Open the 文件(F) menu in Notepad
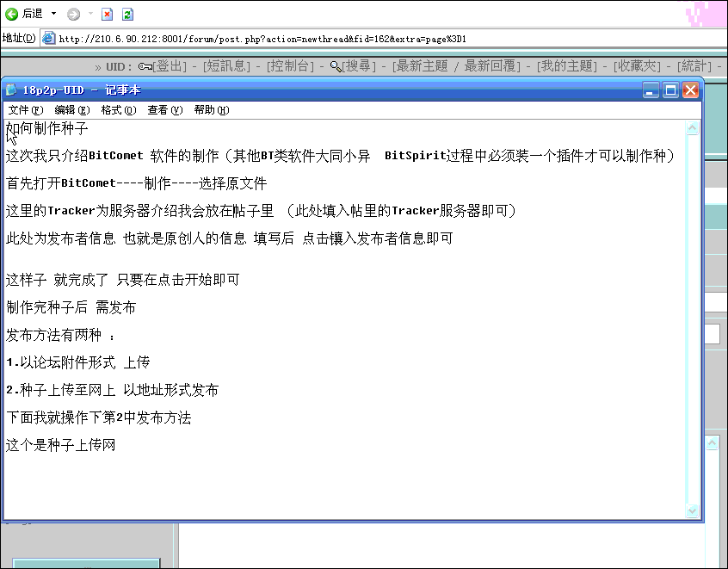This screenshot has height=569, width=728. point(26,110)
